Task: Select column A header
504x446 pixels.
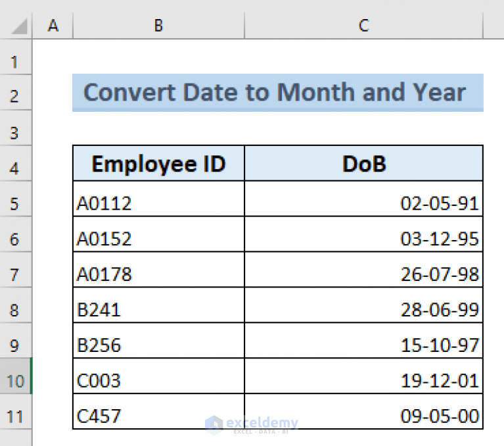Action: click(53, 26)
